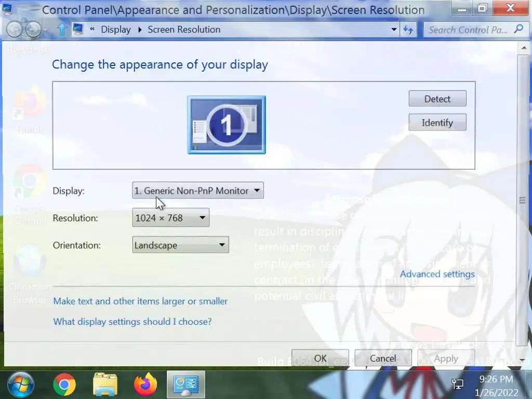The image size is (532, 399).
Task: Click the scrollbar down arrow
Action: pos(522,360)
